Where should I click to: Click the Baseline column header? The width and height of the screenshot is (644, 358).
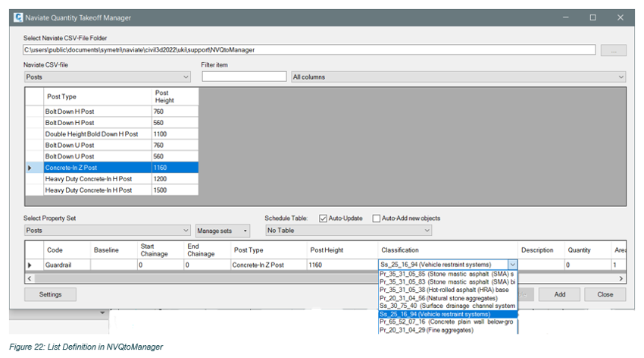114,250
